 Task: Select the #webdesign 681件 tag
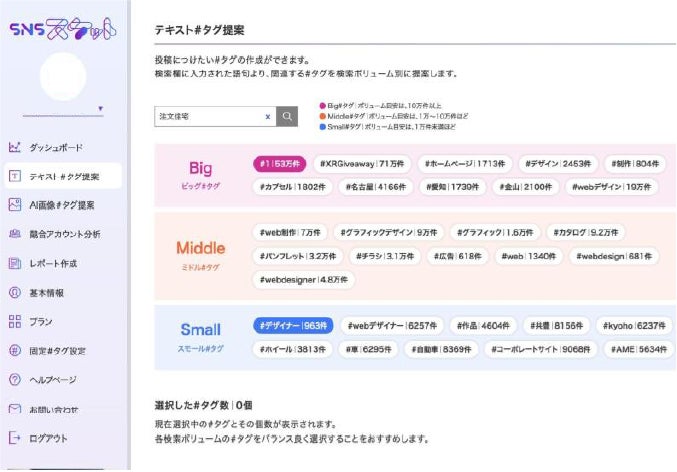point(614,256)
